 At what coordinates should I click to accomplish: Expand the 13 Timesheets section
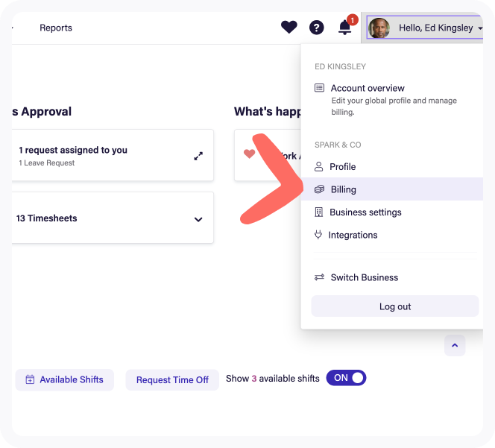coord(198,219)
